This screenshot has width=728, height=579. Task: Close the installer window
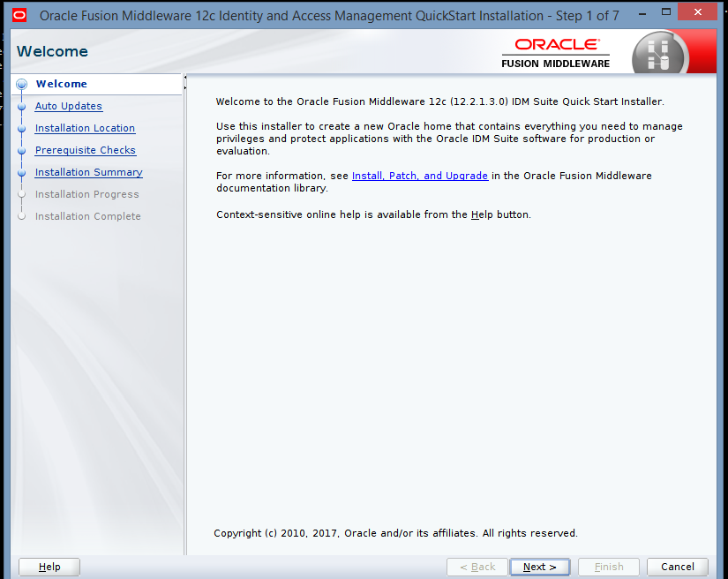pyautogui.click(x=697, y=12)
